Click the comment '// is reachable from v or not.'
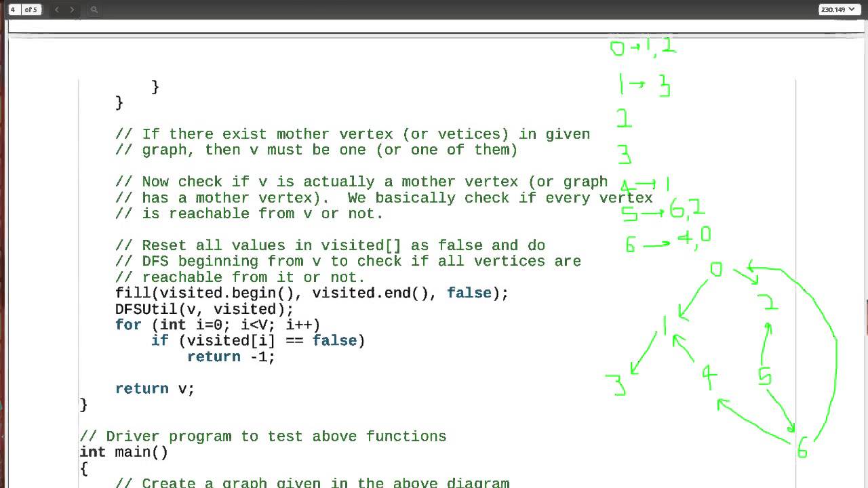The height and width of the screenshot is (488, 868). tap(249, 213)
